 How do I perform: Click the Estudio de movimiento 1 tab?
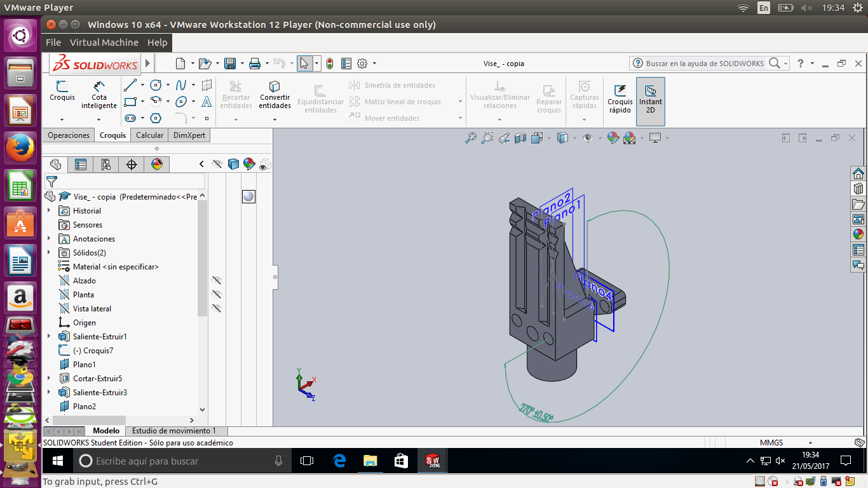[x=173, y=431]
